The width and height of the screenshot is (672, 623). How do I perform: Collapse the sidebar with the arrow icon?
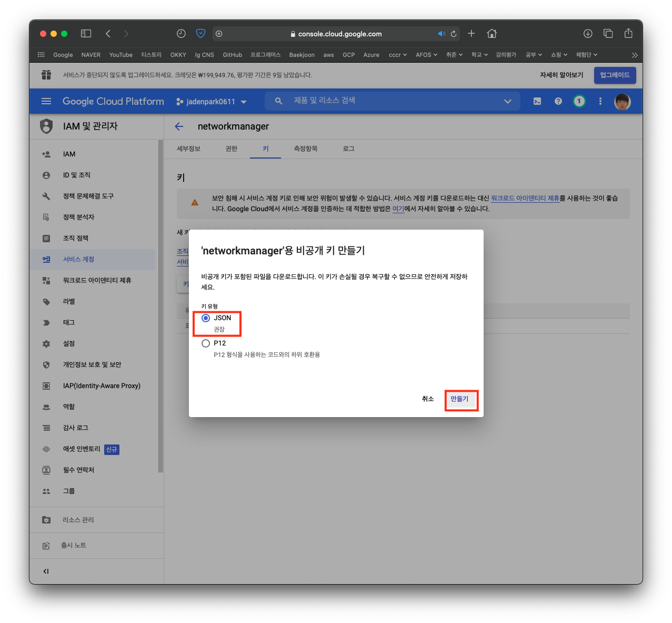(x=46, y=571)
